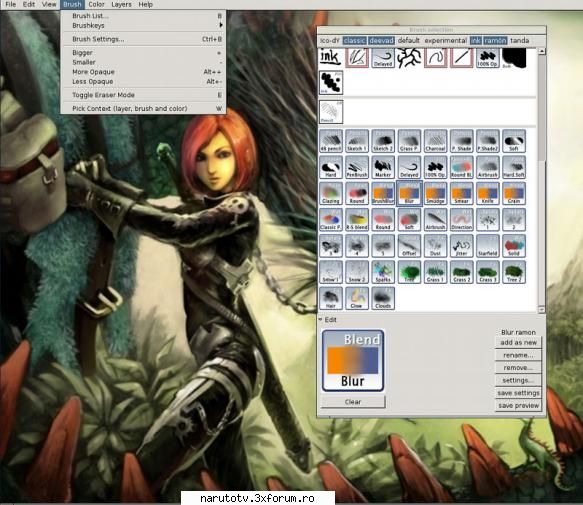The image size is (583, 505).
Task: Pick the P. Shade brush
Action: pos(461,141)
